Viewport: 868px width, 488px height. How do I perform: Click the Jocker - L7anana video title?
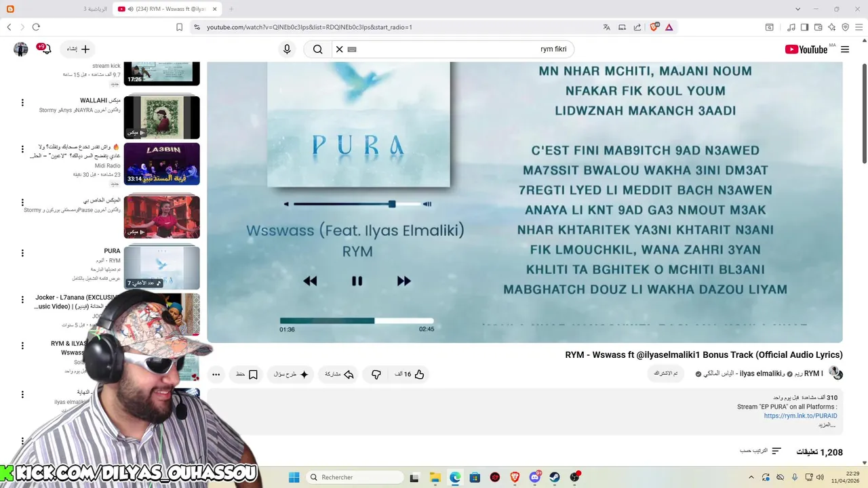(x=78, y=302)
